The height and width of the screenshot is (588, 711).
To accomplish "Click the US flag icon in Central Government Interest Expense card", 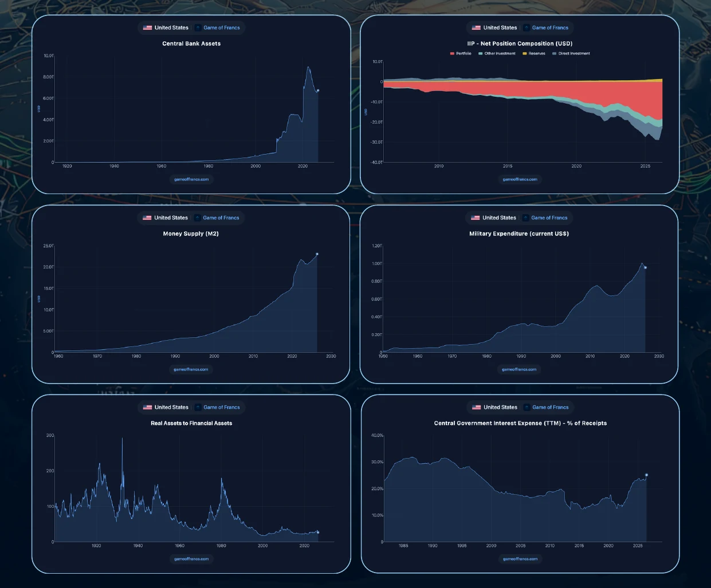I will point(477,407).
